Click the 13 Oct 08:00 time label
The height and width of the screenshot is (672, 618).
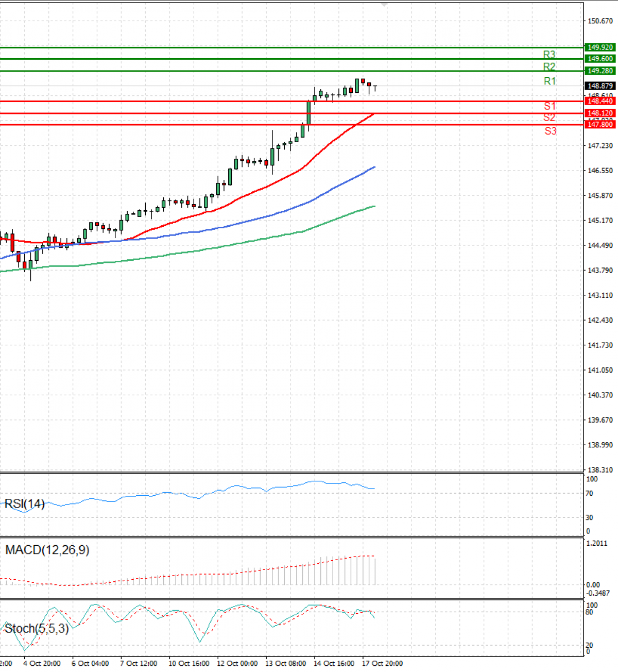285,663
